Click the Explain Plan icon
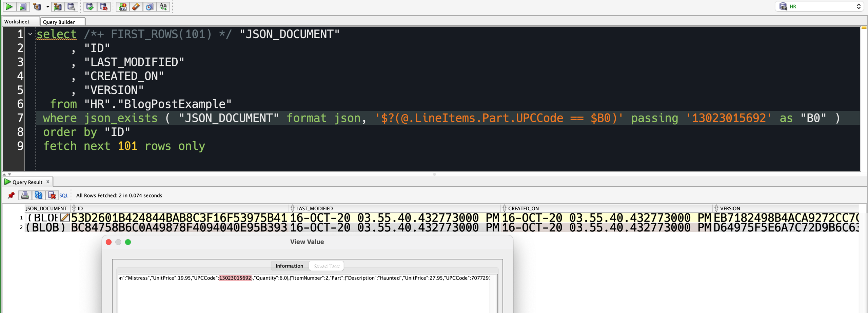The height and width of the screenshot is (313, 868). 37,6
